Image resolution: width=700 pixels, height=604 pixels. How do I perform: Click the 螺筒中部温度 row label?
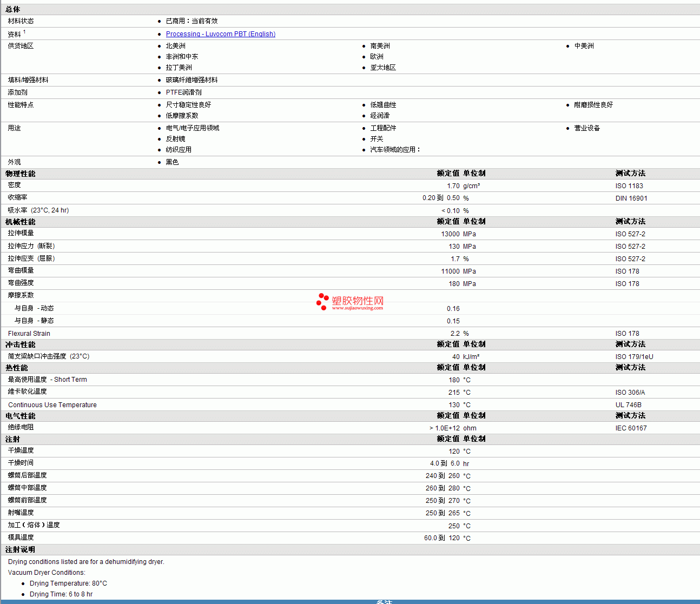(27, 488)
